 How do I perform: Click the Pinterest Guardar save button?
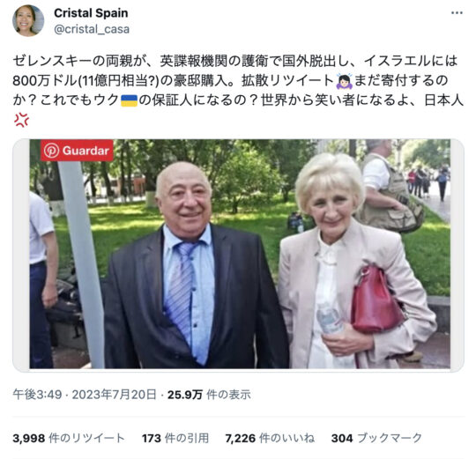77,151
